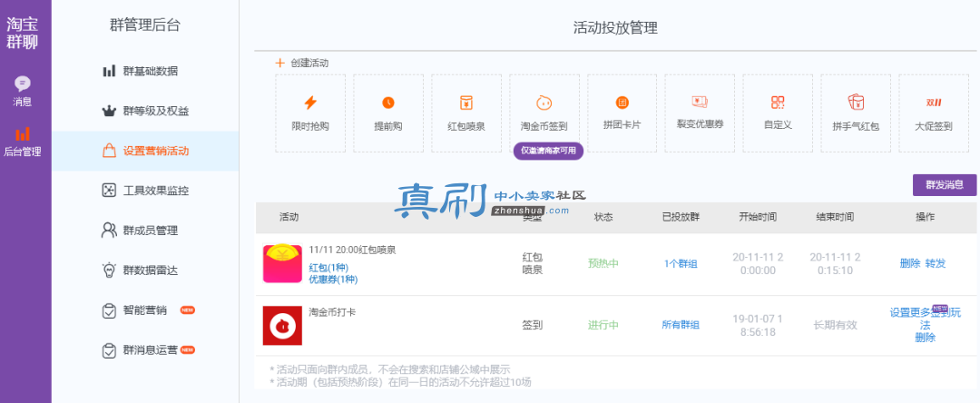Click the shopping bag icon for 设置营销活动
The width and height of the screenshot is (980, 403).
pyautogui.click(x=109, y=151)
